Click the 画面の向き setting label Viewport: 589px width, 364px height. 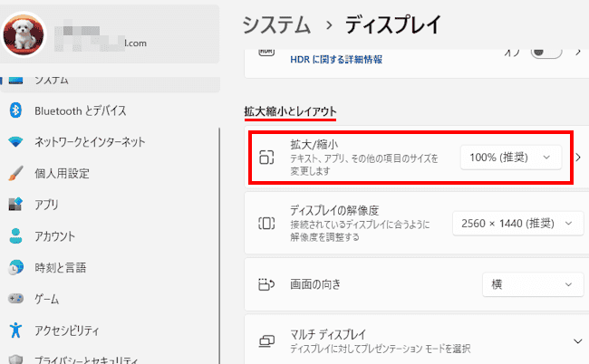click(315, 284)
